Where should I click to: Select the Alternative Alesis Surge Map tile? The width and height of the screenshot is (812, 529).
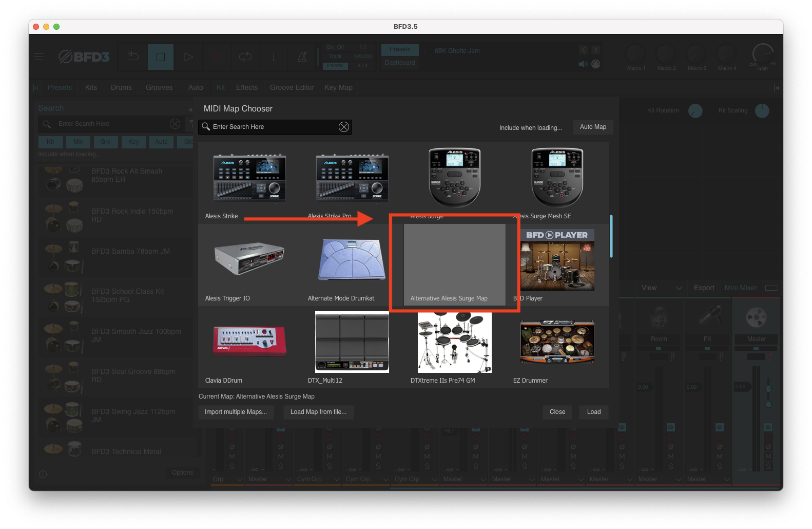(455, 264)
